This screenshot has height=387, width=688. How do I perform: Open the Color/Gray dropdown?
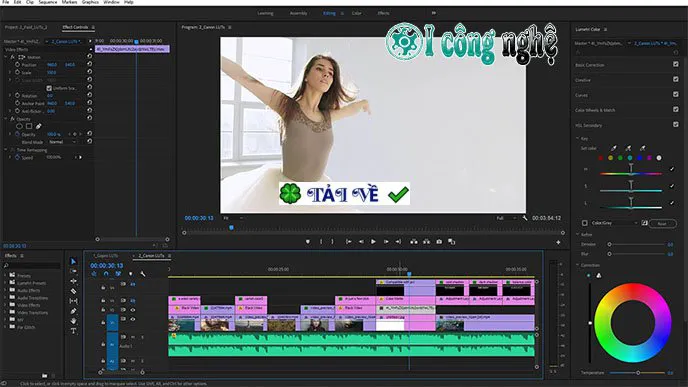pyautogui.click(x=614, y=223)
